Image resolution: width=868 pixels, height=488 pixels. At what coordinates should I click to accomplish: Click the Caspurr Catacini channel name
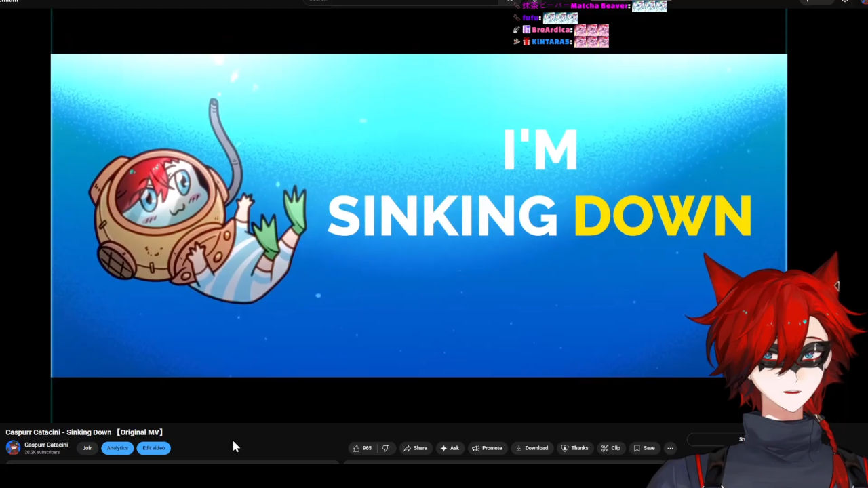46,445
